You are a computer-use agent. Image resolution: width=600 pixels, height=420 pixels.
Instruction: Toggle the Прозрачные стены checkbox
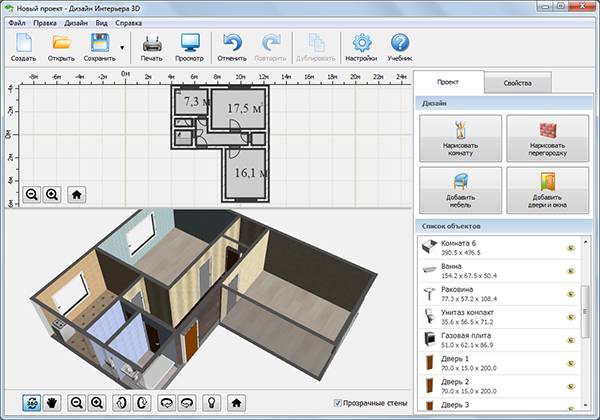coord(338,403)
